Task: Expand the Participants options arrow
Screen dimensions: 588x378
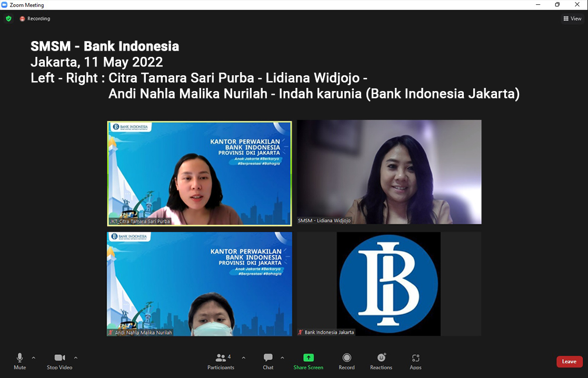Action: (243, 358)
